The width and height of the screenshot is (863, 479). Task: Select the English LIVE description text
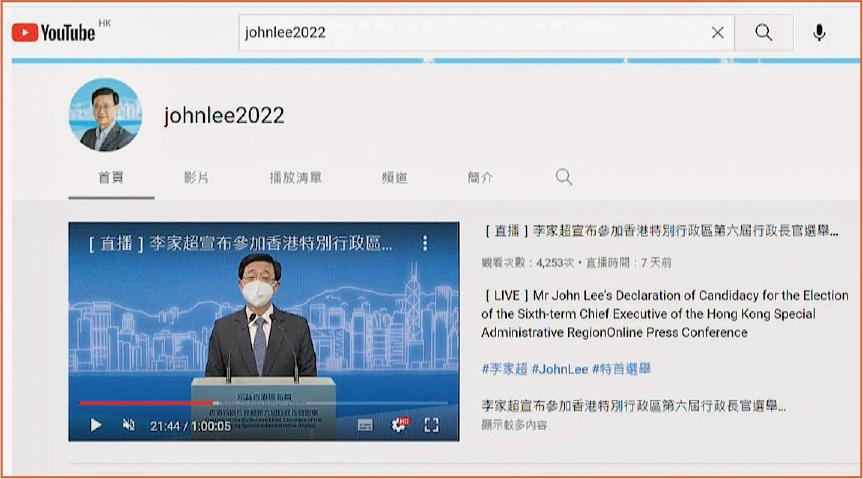(664, 314)
